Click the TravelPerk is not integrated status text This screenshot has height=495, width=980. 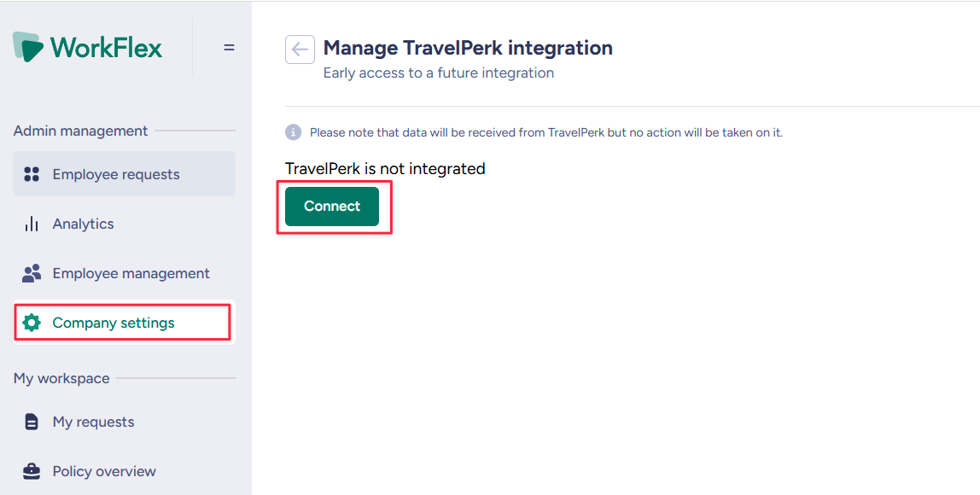tap(385, 169)
